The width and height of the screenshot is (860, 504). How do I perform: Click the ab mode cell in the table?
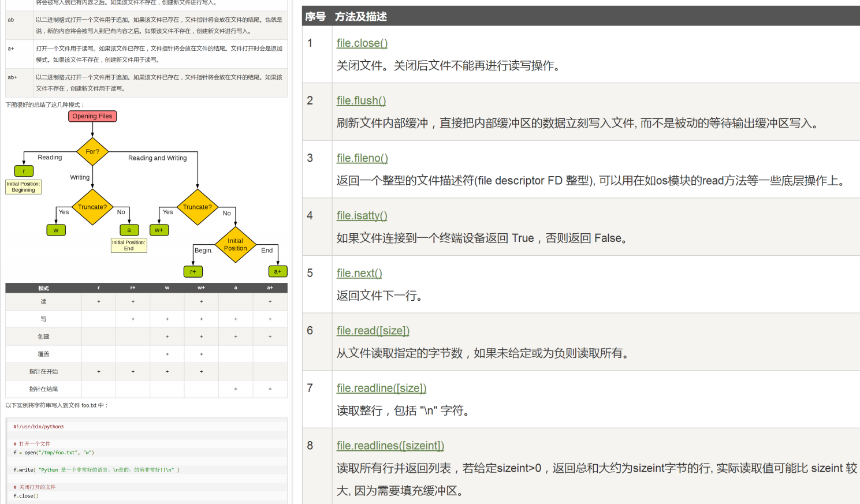[x=19, y=25]
